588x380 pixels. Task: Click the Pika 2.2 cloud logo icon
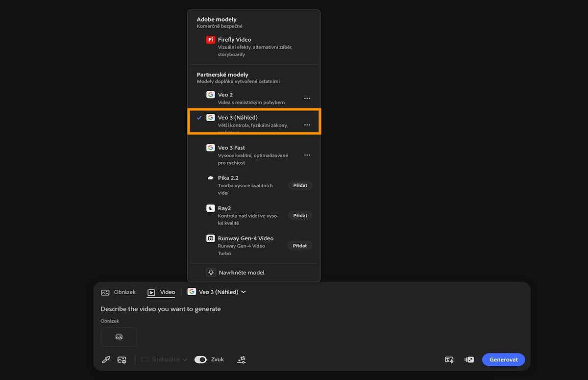(211, 178)
